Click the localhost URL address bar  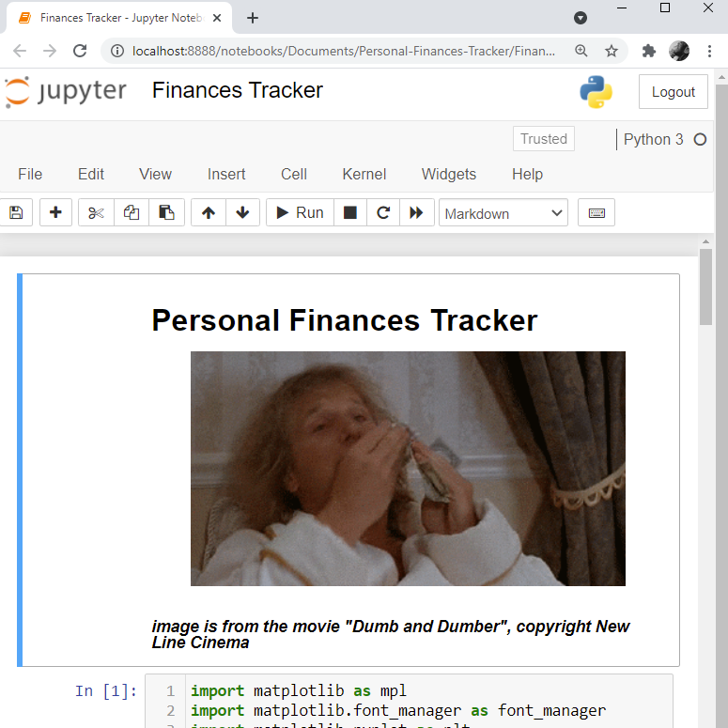click(x=344, y=51)
